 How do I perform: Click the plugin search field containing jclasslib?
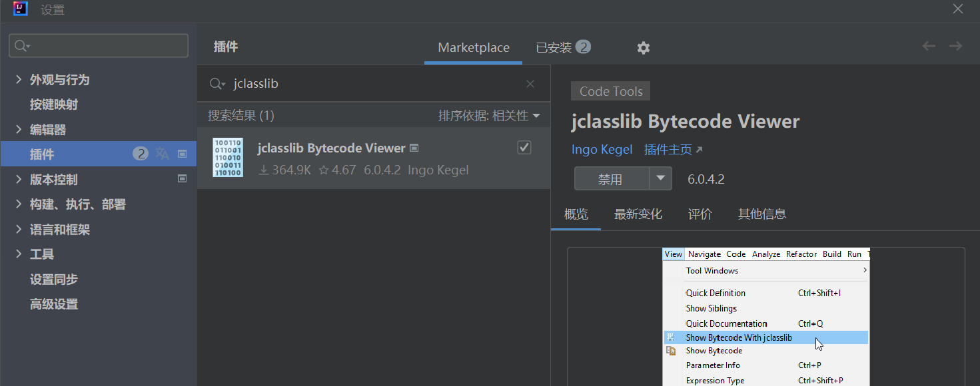[374, 84]
